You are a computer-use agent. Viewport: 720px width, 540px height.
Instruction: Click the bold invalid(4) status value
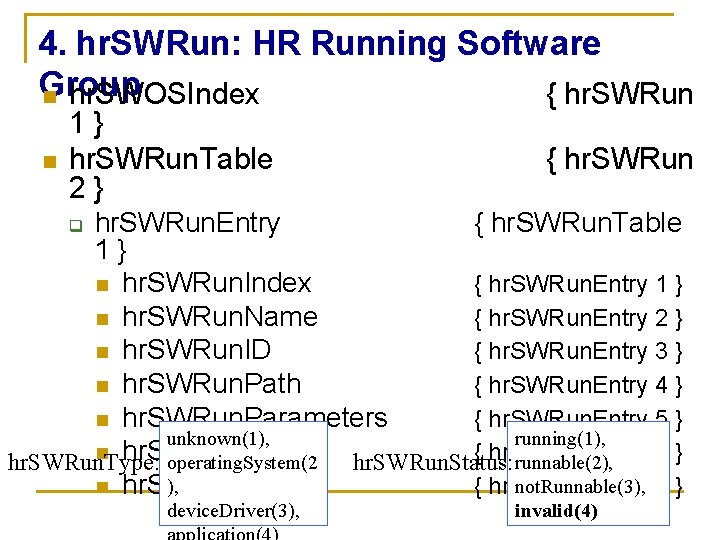(556, 511)
